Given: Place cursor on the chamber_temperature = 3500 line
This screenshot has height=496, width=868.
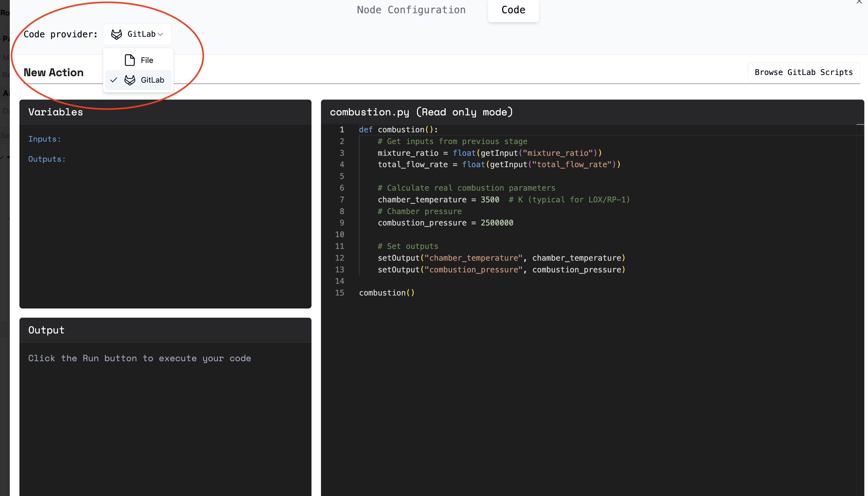Looking at the screenshot, I should (x=438, y=200).
